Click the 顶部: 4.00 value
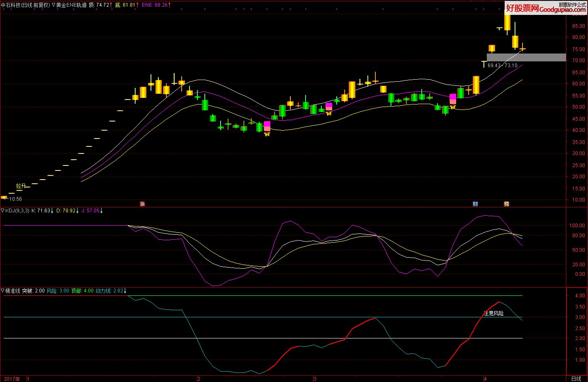588x382 pixels. [x=83, y=291]
